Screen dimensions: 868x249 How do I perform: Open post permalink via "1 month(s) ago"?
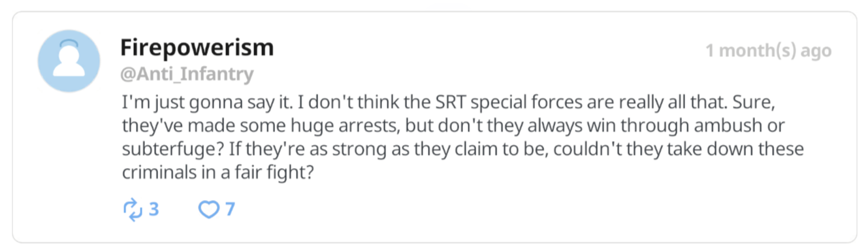coord(769,50)
